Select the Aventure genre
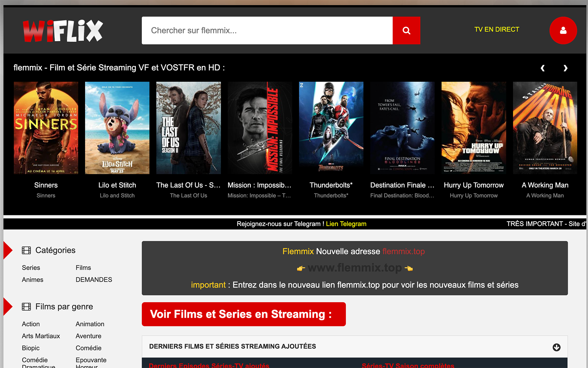The height and width of the screenshot is (368, 588). [x=89, y=336]
